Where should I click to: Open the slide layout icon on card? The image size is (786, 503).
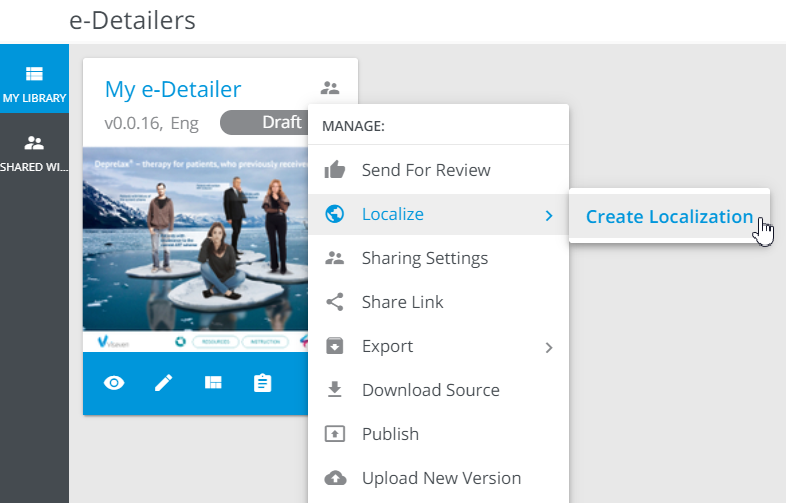pyautogui.click(x=213, y=383)
